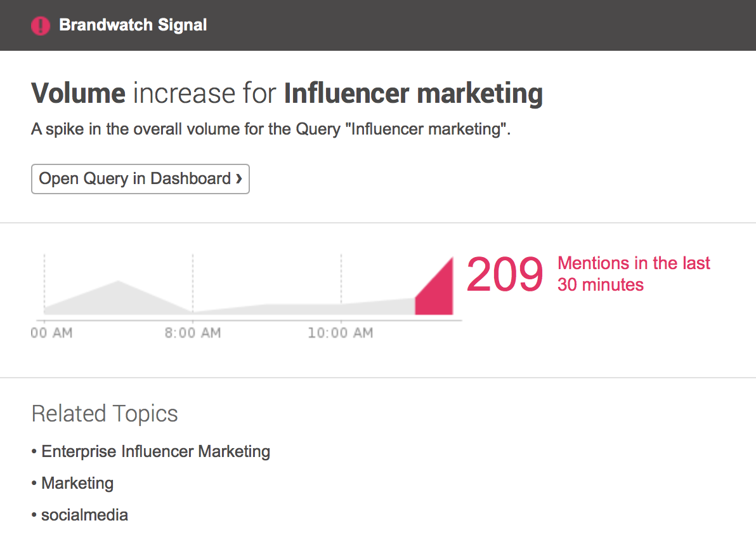
Task: Click the 8:00 AM timeline marker
Action: pos(192,332)
